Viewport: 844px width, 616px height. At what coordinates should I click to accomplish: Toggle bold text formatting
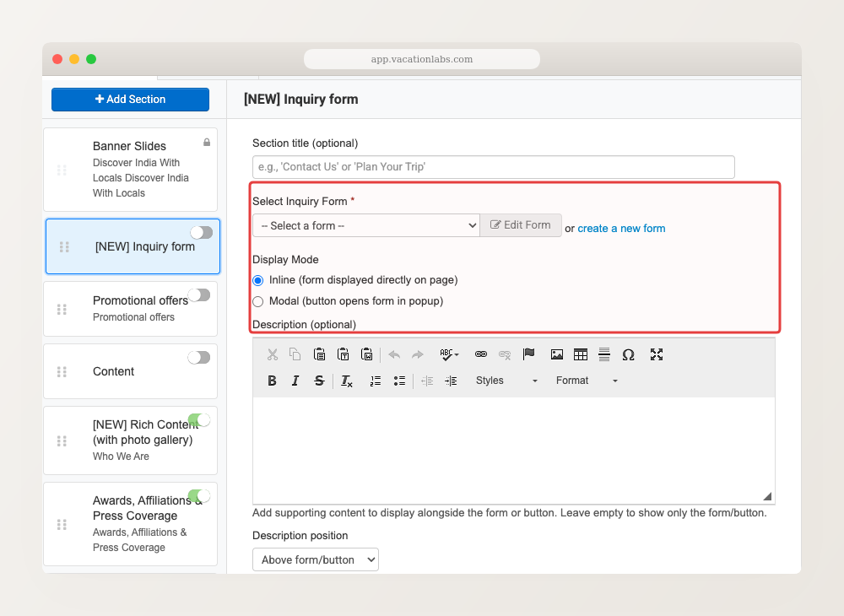pos(272,381)
